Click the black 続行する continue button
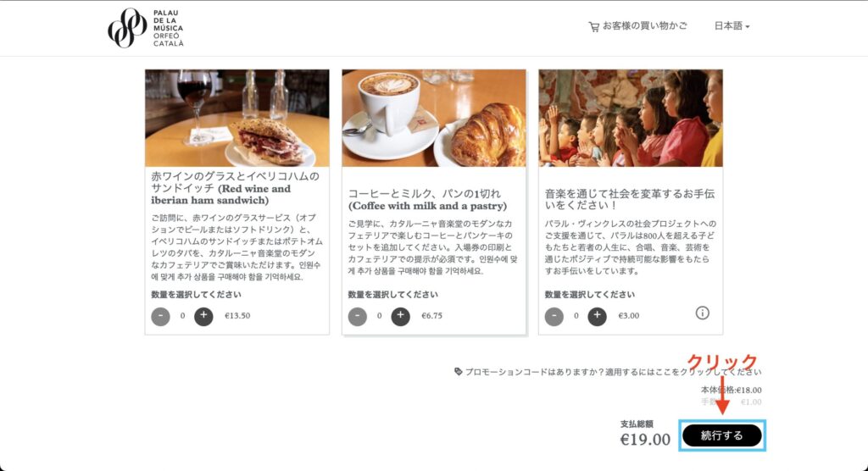 click(x=722, y=435)
